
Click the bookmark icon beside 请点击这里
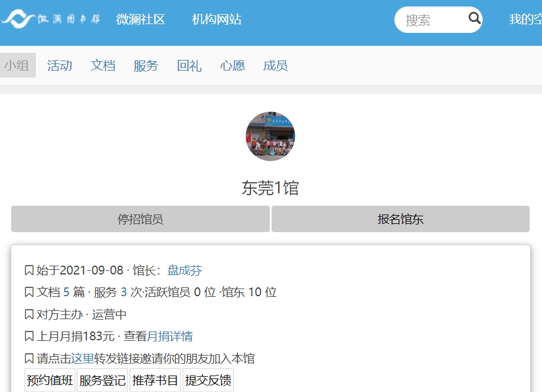pyautogui.click(x=29, y=359)
